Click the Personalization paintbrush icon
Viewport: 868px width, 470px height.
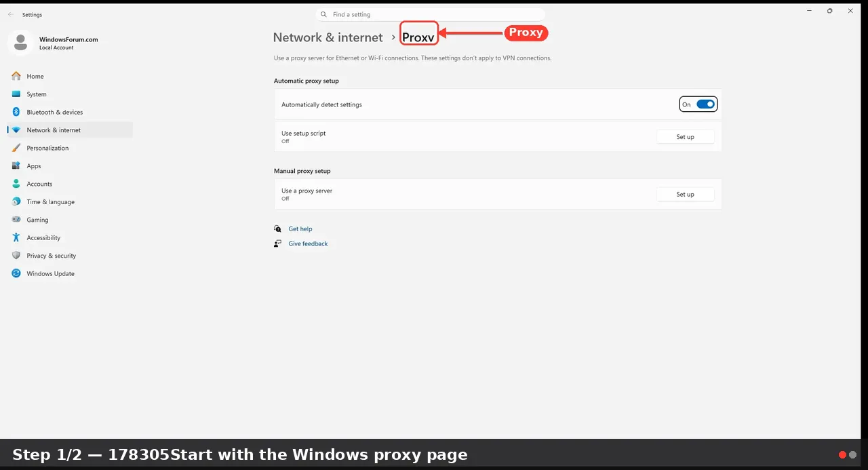click(x=16, y=148)
